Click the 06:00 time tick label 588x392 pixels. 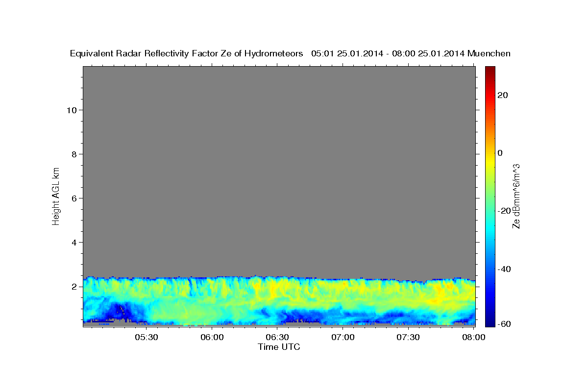coord(212,337)
